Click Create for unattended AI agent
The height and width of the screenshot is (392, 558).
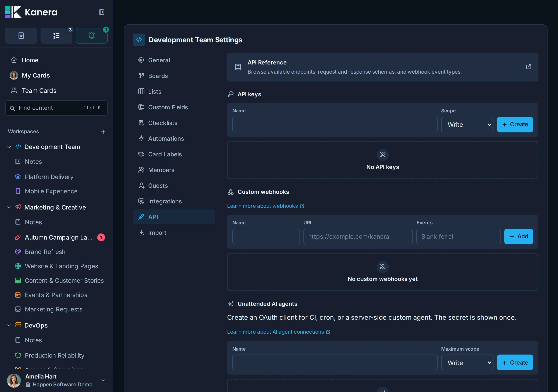[515, 362]
